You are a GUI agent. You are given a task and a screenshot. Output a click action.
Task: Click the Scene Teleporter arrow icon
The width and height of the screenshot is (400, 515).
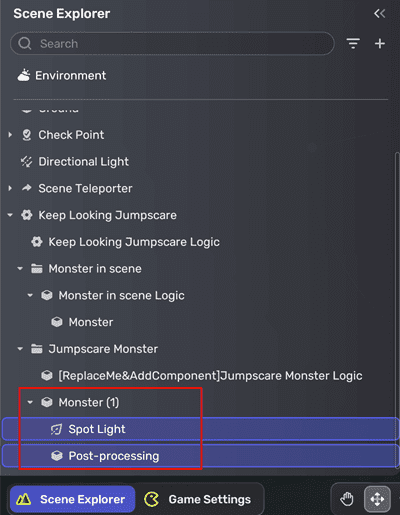tap(27, 188)
